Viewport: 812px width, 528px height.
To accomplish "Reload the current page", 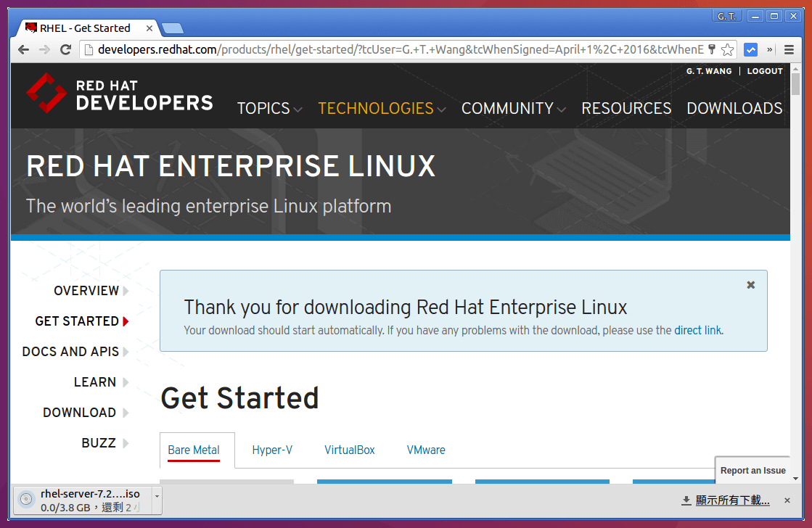I will (x=65, y=50).
